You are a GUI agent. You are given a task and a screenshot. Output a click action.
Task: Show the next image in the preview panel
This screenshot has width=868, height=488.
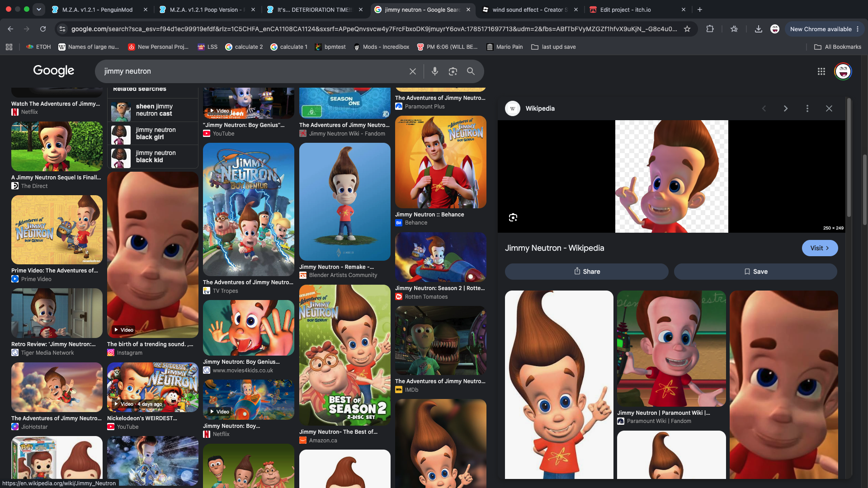coord(786,108)
